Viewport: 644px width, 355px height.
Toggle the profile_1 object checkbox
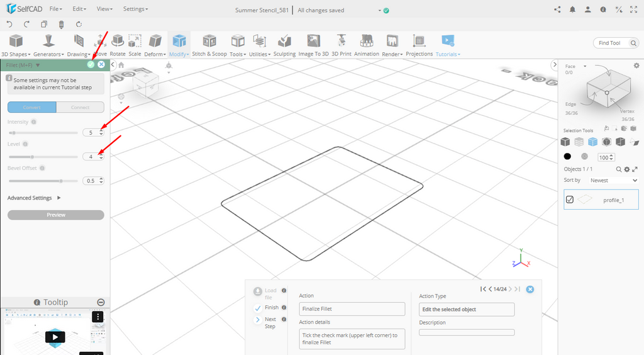point(570,200)
